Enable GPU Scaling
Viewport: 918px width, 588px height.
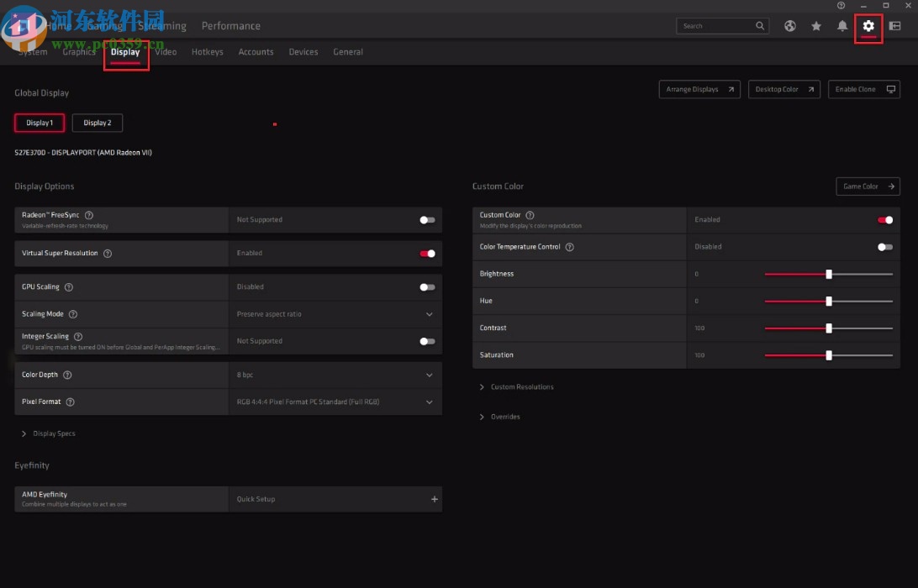(427, 286)
